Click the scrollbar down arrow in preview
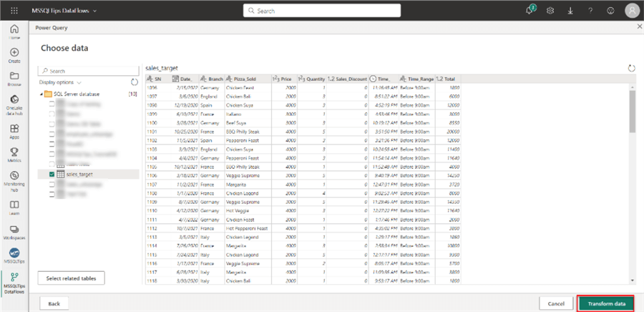This screenshot has width=644, height=312. pyautogui.click(x=632, y=280)
